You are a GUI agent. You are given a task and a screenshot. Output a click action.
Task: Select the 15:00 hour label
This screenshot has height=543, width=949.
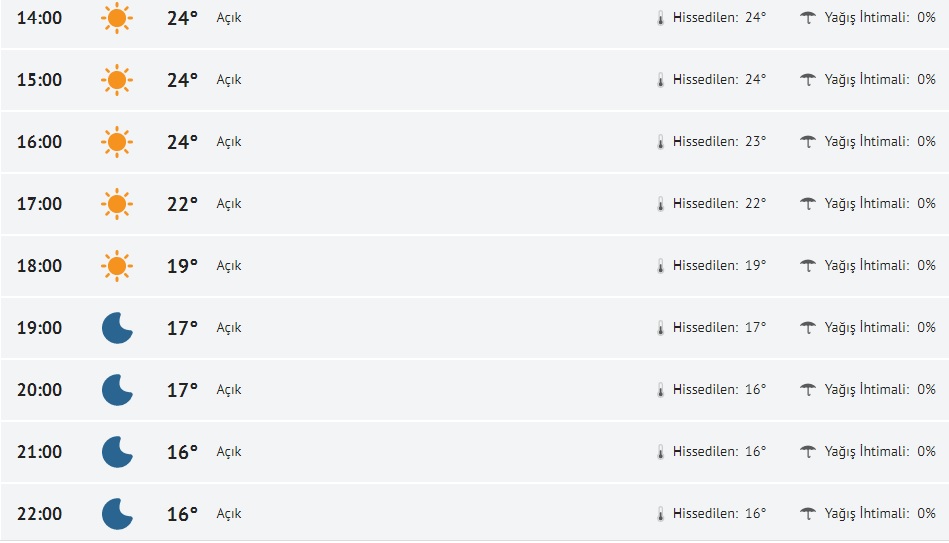point(39,80)
